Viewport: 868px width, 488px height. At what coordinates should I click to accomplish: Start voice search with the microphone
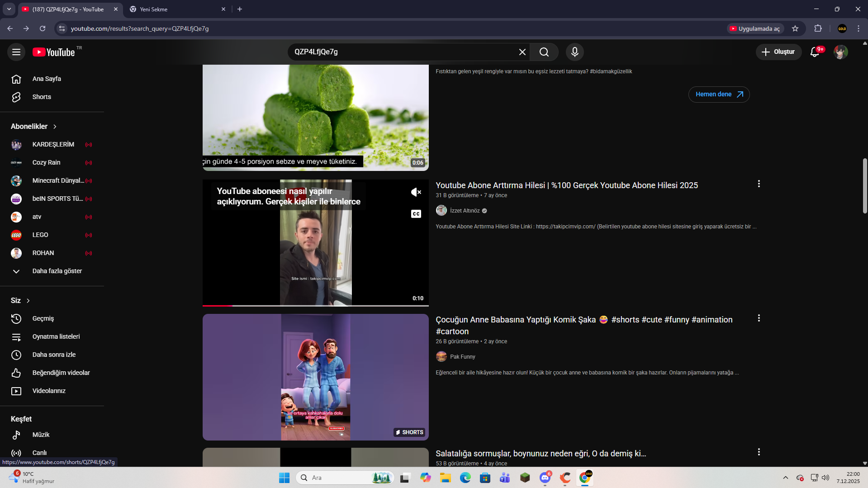pos(575,52)
